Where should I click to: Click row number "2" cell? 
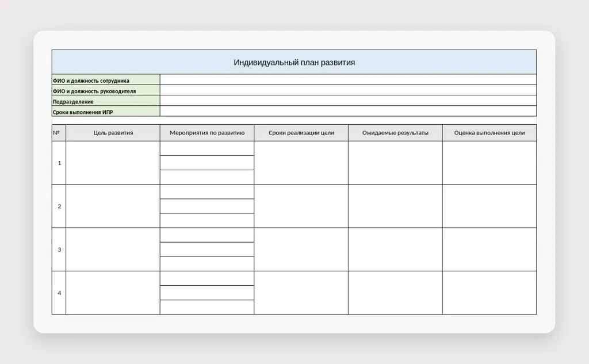(x=59, y=206)
